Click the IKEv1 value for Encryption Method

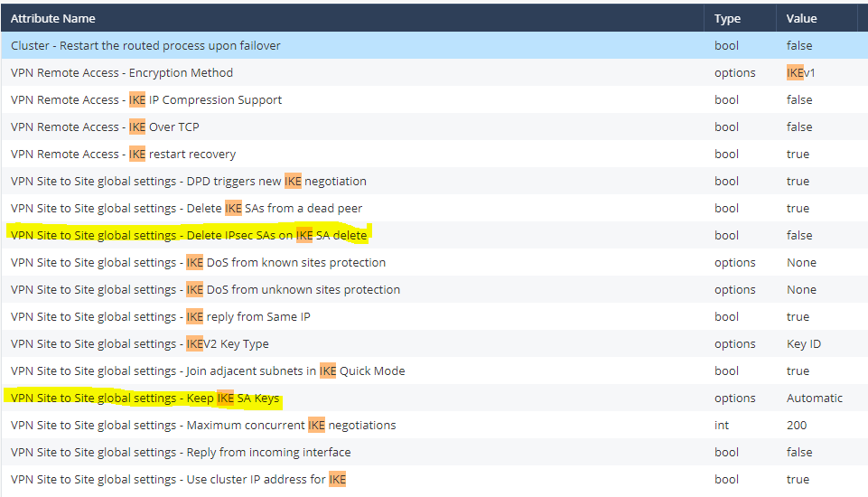click(800, 72)
